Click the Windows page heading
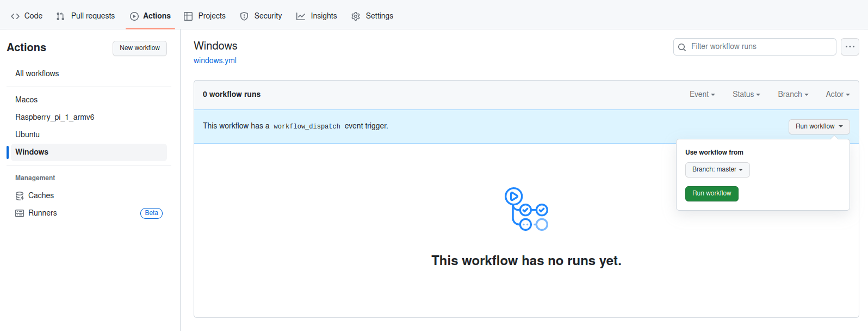The image size is (868, 331). tap(215, 46)
